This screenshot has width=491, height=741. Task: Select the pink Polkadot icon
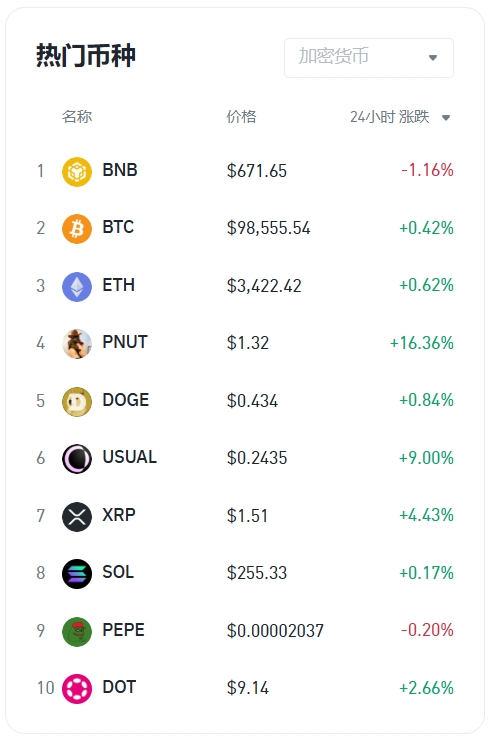tap(77, 688)
